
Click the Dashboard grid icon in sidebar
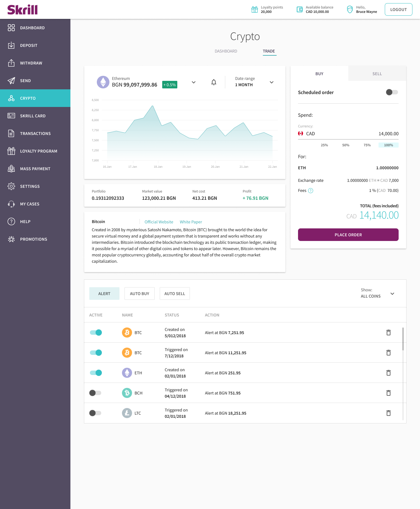[x=11, y=28]
